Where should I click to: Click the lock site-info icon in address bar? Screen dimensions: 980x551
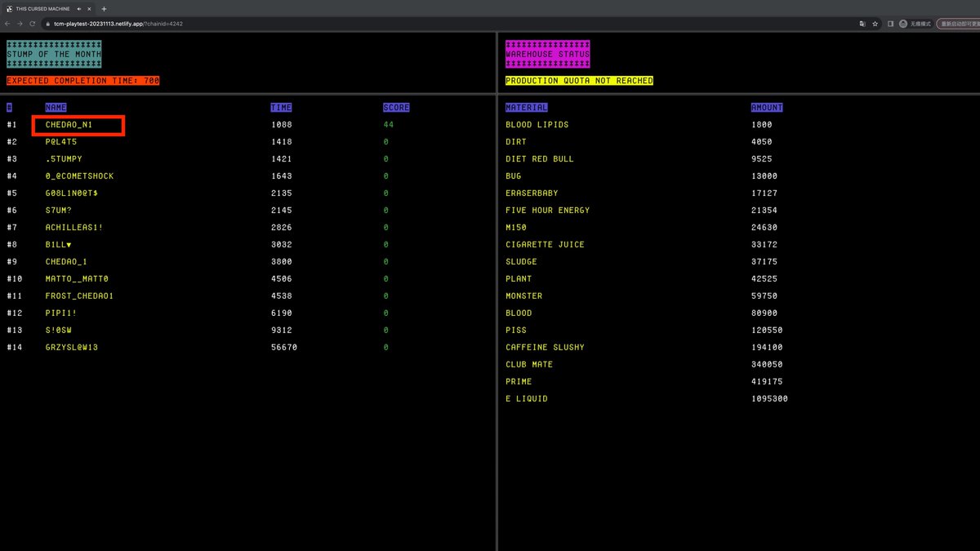click(x=47, y=24)
